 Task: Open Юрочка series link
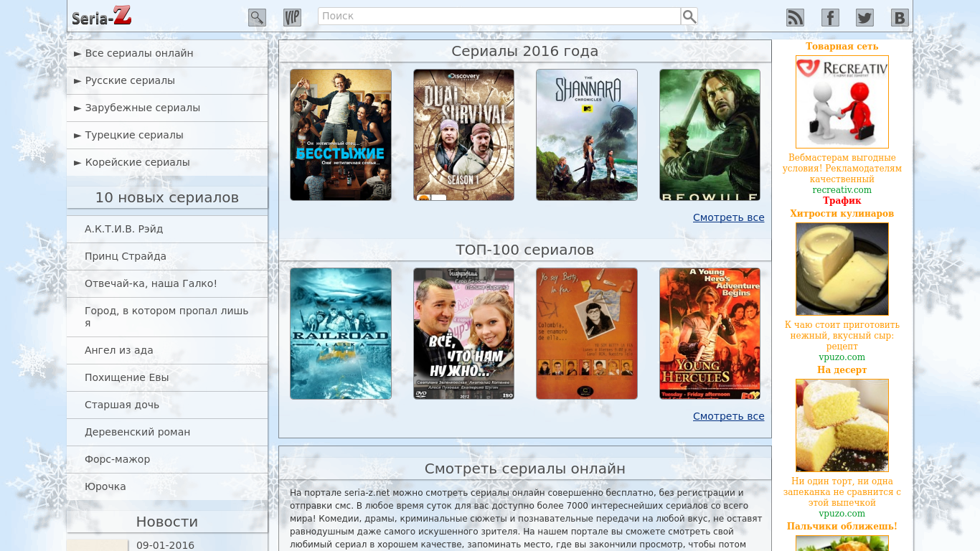[167, 486]
